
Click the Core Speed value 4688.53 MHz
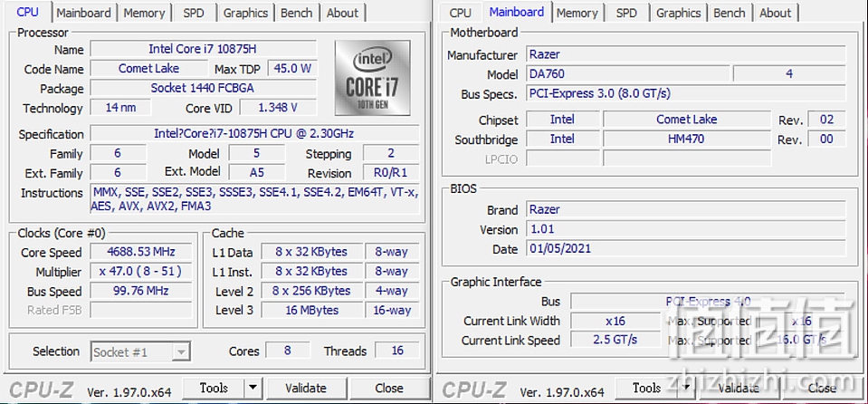coord(141,252)
